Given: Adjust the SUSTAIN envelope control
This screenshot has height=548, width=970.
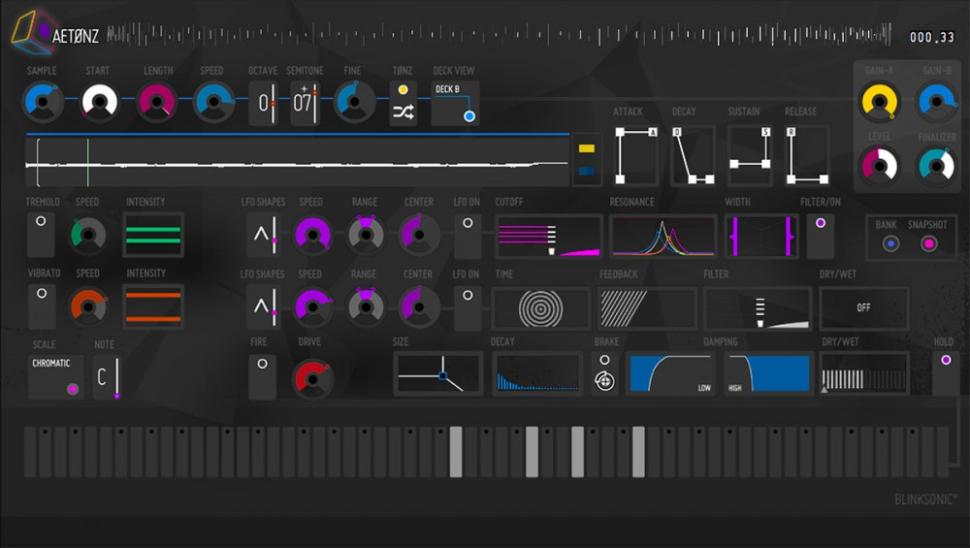Looking at the screenshot, I should (x=750, y=155).
